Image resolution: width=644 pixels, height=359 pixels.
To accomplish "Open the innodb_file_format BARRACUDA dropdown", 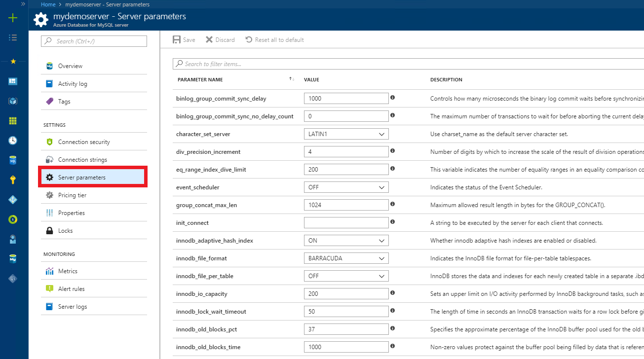I will tap(346, 258).
